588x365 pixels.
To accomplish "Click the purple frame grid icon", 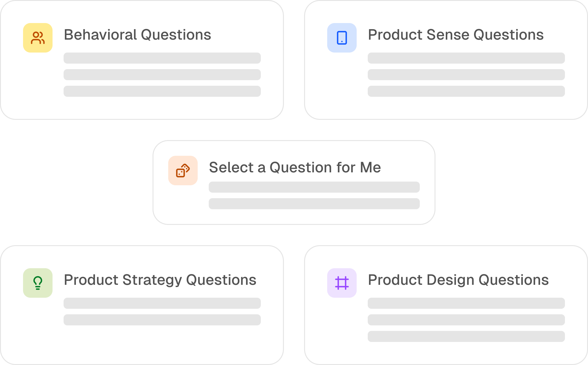I will tap(342, 283).
